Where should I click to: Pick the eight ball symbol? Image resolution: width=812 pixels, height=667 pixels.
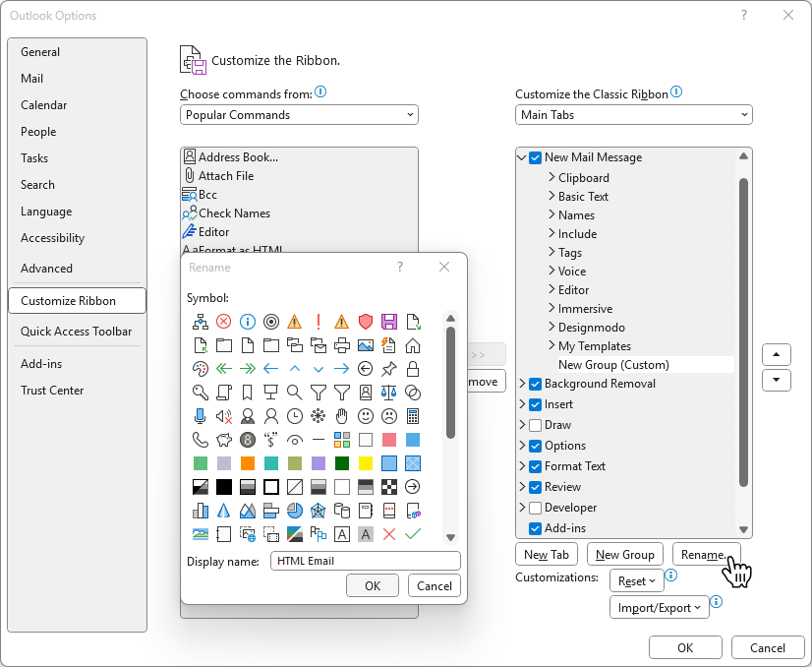point(248,440)
